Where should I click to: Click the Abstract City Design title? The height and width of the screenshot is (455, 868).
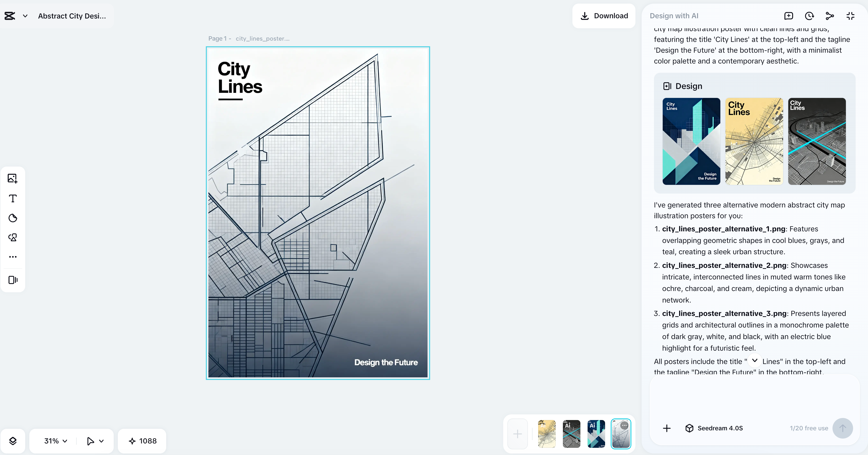pos(72,15)
